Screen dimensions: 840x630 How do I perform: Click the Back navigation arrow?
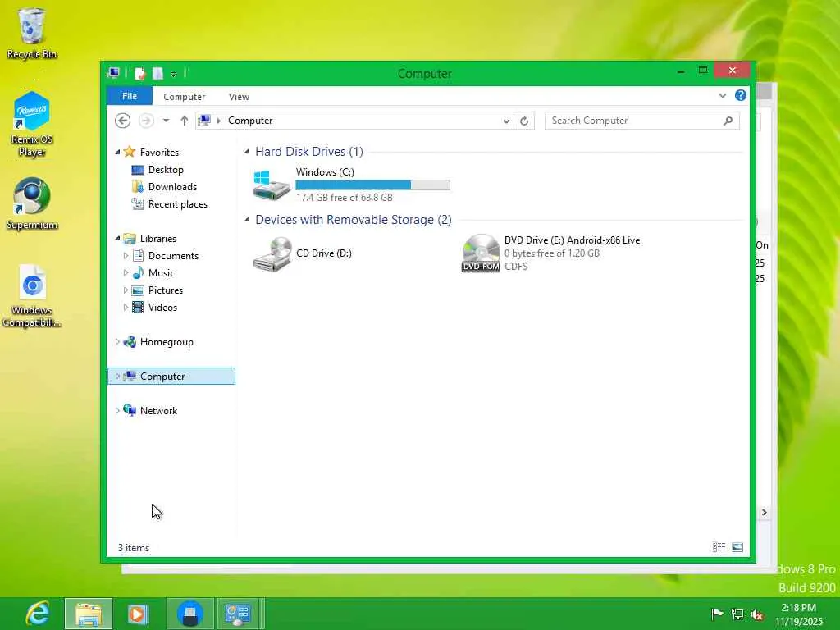[x=123, y=121]
